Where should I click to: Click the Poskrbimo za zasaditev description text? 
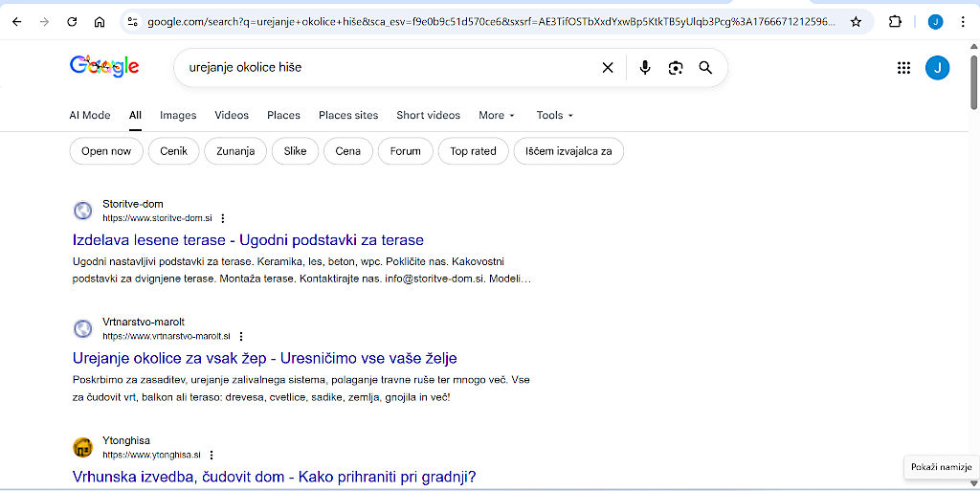(x=301, y=389)
